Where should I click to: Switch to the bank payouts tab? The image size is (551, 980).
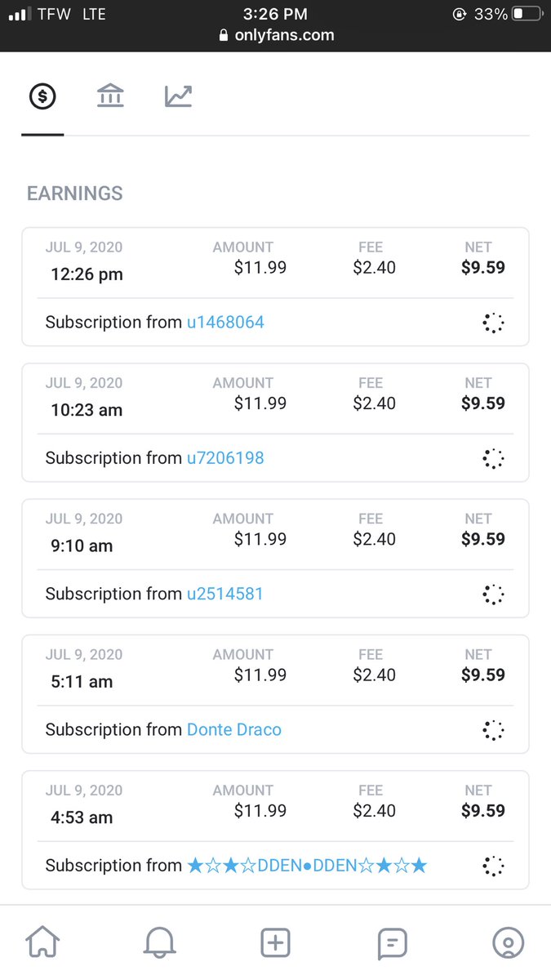click(110, 97)
